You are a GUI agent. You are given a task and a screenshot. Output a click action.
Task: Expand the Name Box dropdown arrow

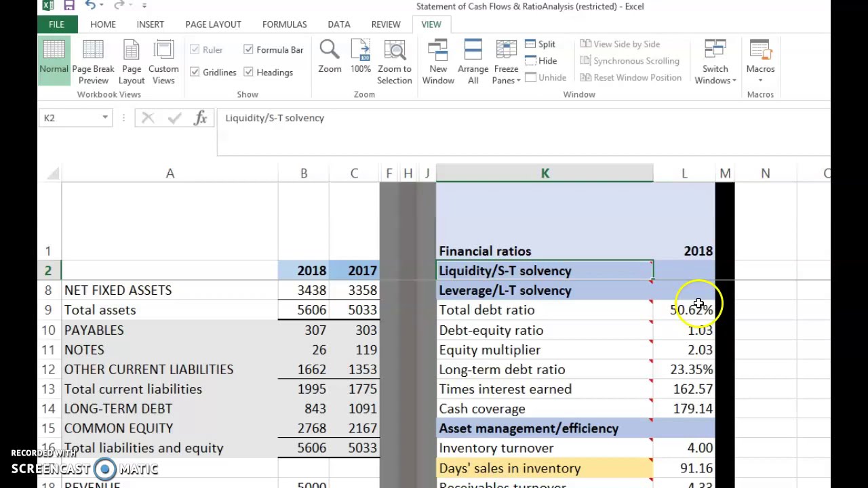point(105,118)
